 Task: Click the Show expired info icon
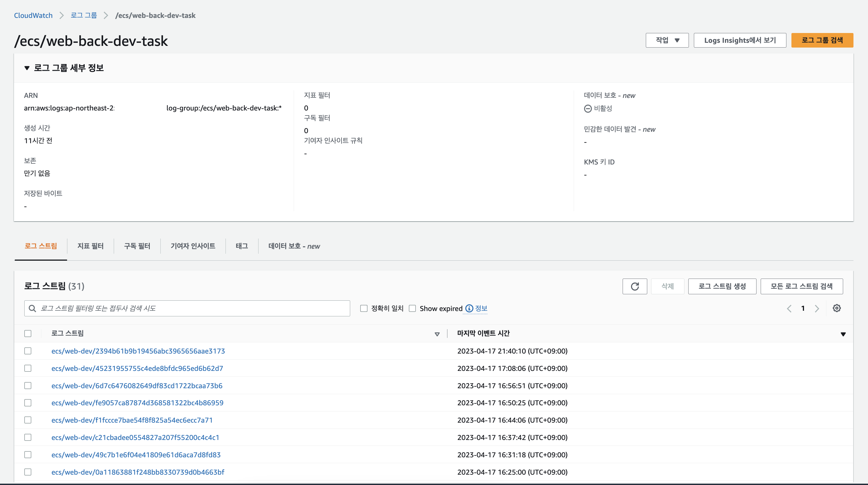pyautogui.click(x=469, y=309)
